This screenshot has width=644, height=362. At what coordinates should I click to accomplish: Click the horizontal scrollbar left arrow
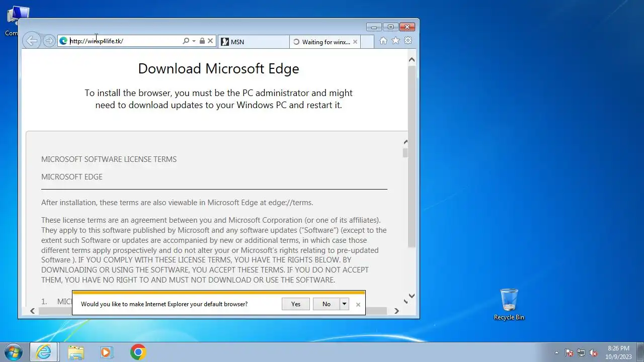pos(33,311)
